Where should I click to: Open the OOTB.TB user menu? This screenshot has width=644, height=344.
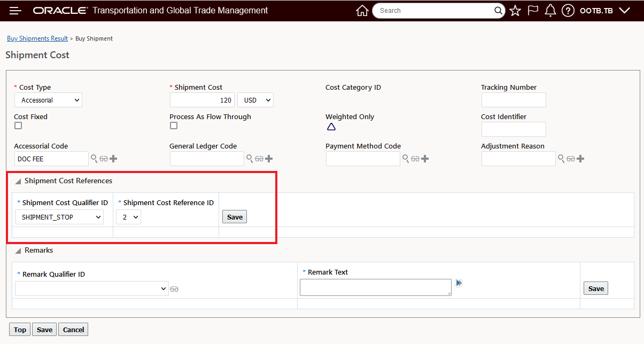605,11
